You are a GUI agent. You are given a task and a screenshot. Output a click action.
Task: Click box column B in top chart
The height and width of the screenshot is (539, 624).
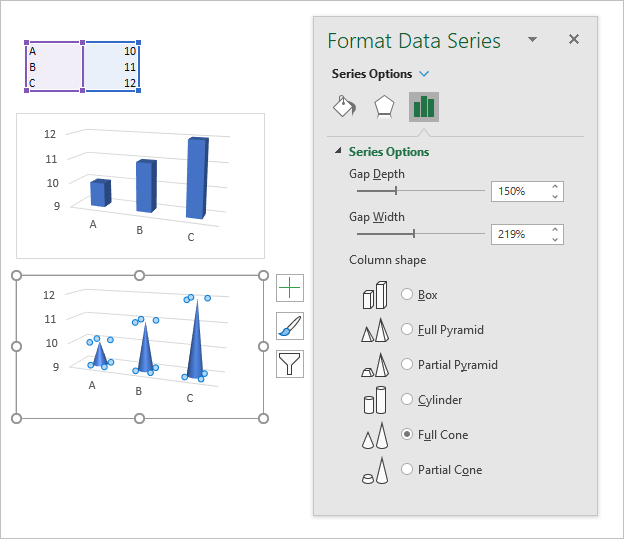click(146, 186)
